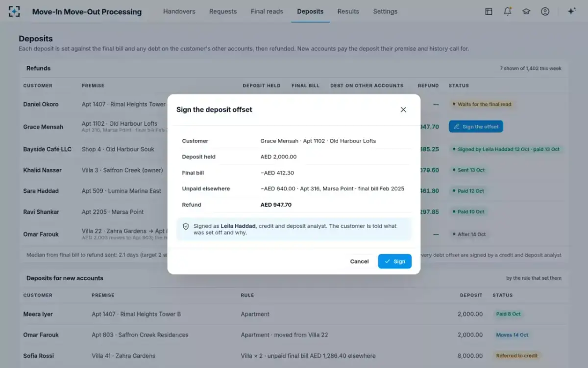Image resolution: width=588 pixels, height=368 pixels.
Task: Click the Refund AED 947.70 value
Action: [276, 205]
